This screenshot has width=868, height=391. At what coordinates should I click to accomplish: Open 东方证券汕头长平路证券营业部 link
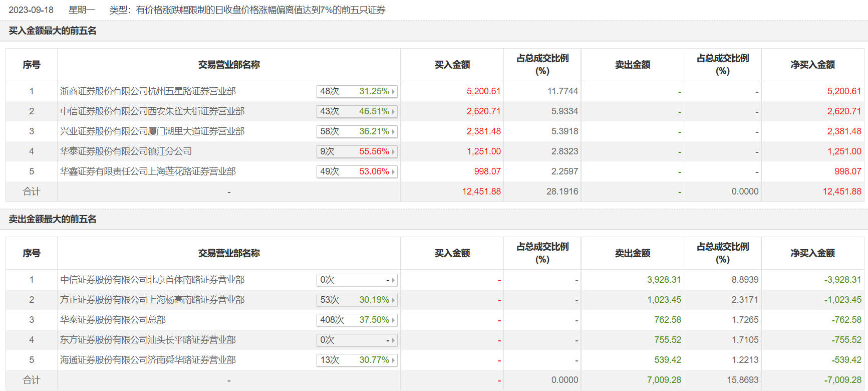tap(148, 340)
